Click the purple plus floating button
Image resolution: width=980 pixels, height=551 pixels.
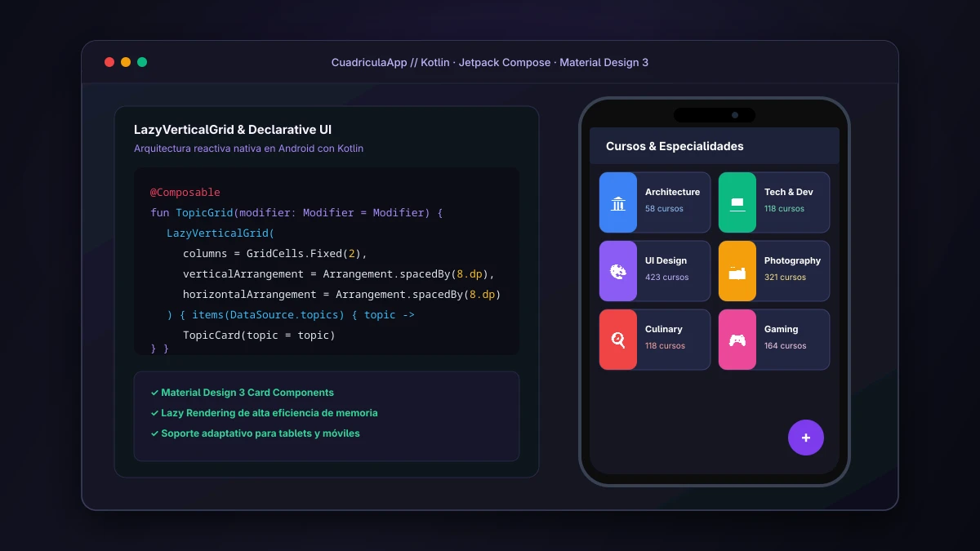pyautogui.click(x=806, y=438)
